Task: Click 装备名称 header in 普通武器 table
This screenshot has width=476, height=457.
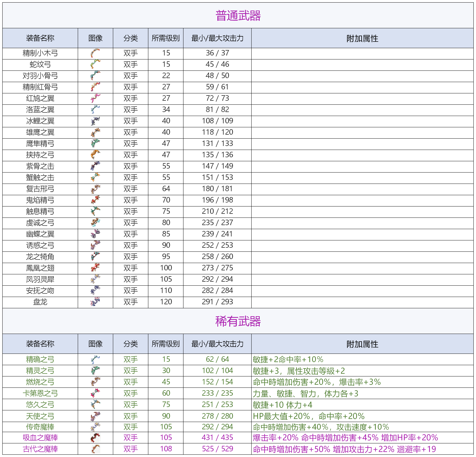Action: point(40,38)
